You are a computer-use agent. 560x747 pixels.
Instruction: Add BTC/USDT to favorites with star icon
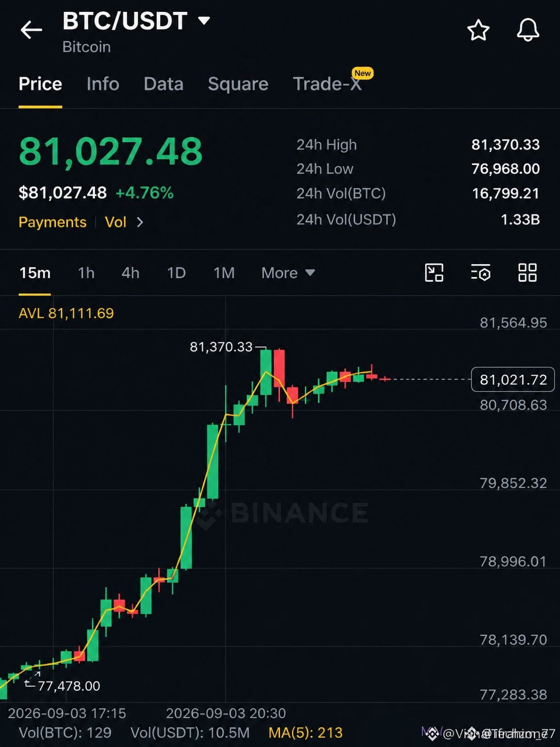point(478,30)
